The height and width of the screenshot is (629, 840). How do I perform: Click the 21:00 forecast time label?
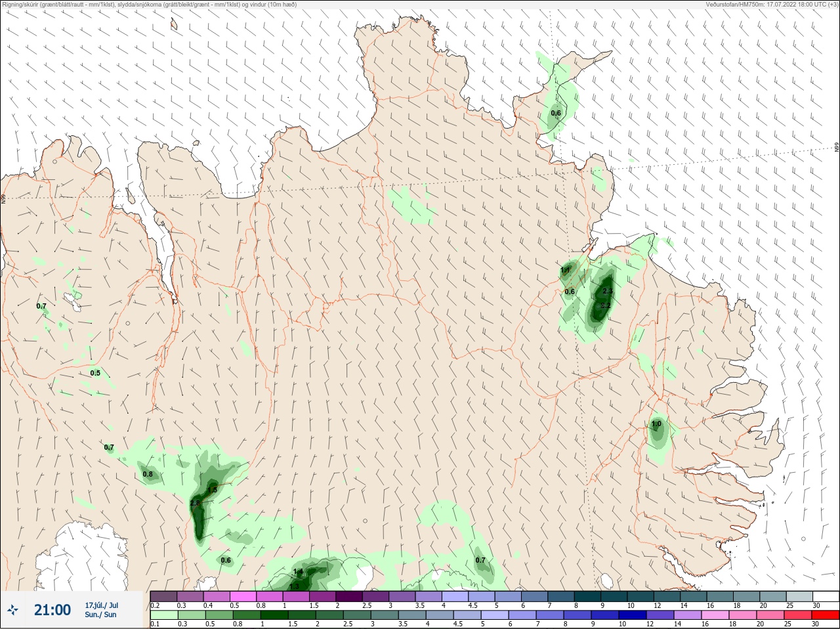point(52,610)
